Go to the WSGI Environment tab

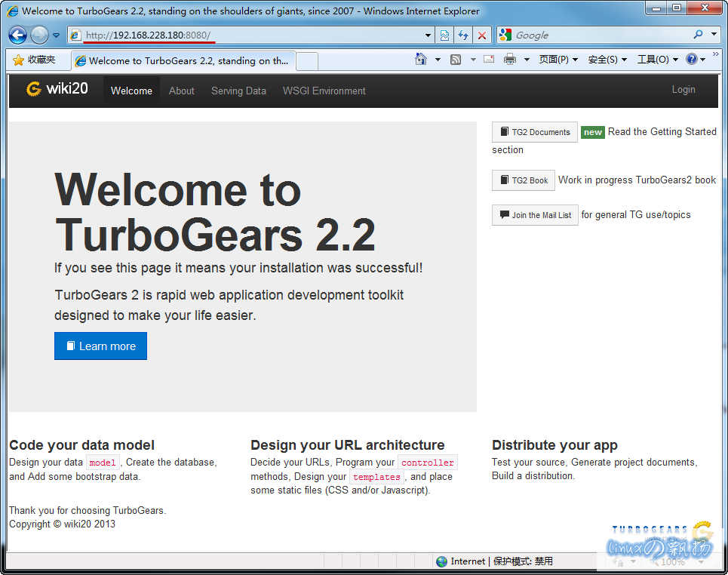(324, 91)
